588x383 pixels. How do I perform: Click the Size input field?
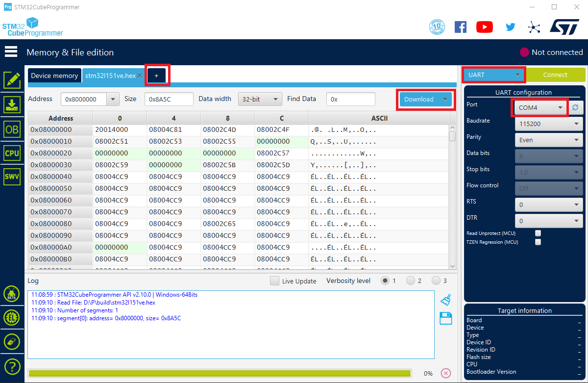click(169, 99)
